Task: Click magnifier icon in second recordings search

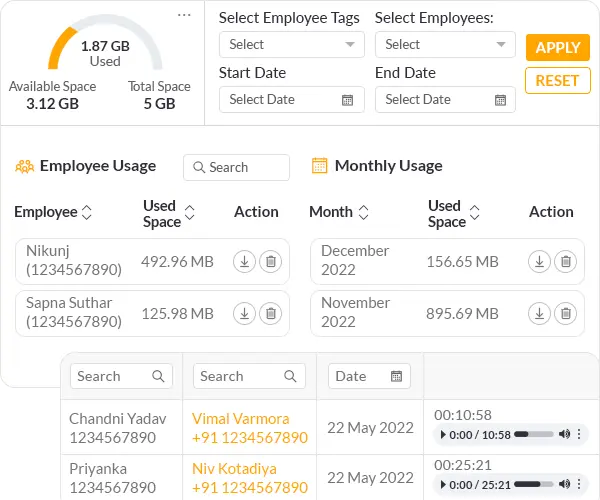Action: coord(290,376)
